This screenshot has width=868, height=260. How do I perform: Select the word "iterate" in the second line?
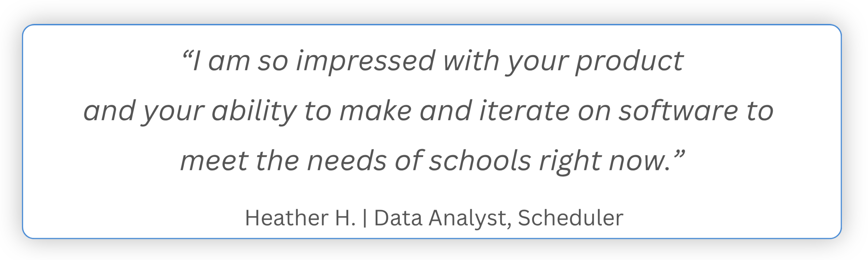click(525, 110)
